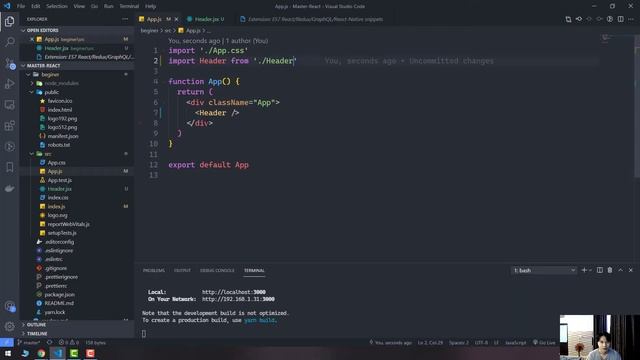
Task: Toggle file blame icon in editor toolbar
Action: click(610, 19)
